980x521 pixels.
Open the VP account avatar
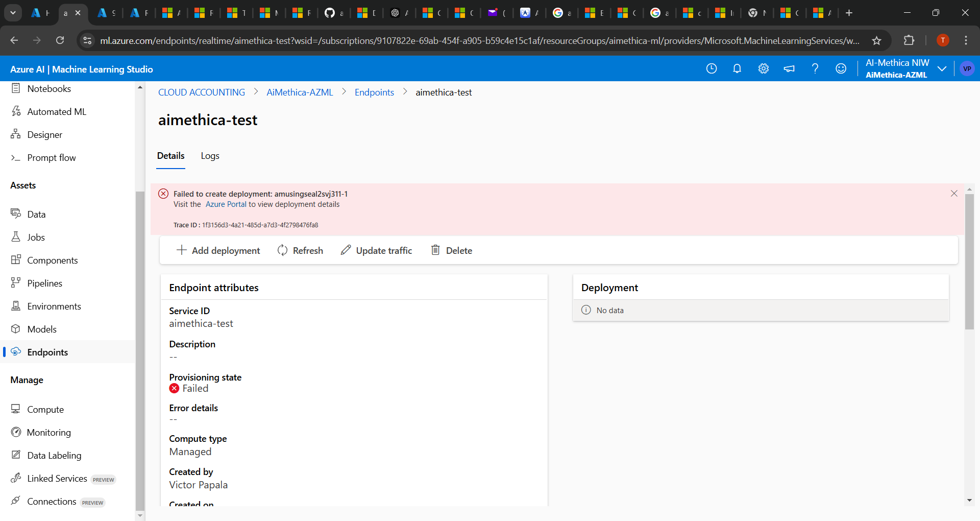tap(967, 68)
